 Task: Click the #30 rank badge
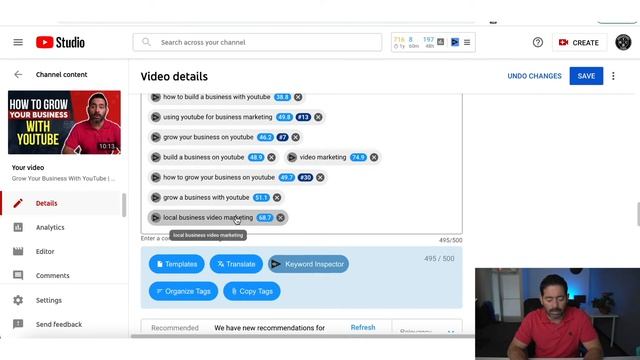[x=306, y=178]
